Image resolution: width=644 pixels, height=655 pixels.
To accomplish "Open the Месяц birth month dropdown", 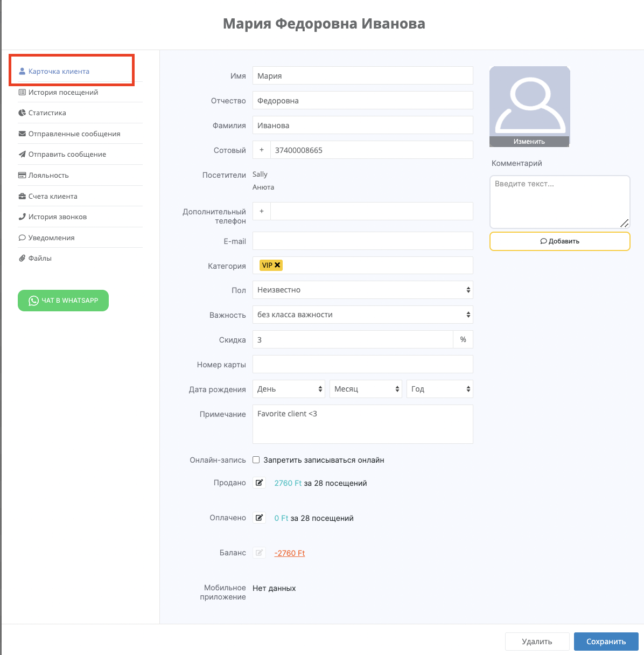I will (366, 389).
